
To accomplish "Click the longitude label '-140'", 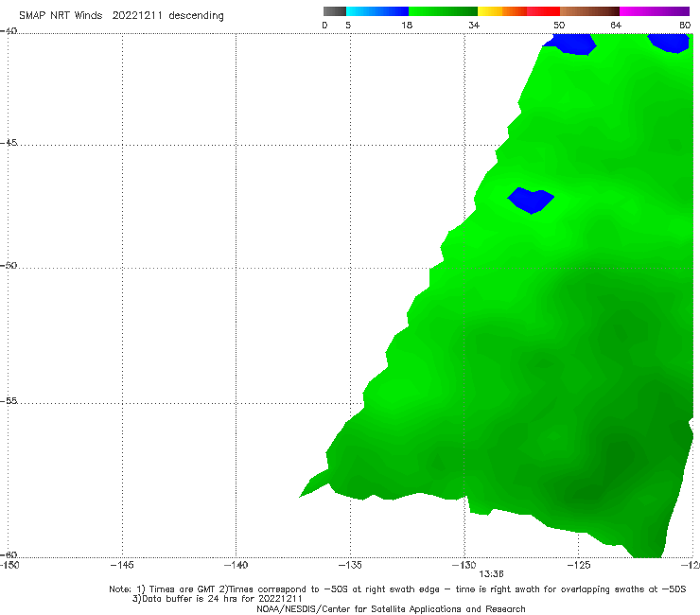I will pos(236,565).
